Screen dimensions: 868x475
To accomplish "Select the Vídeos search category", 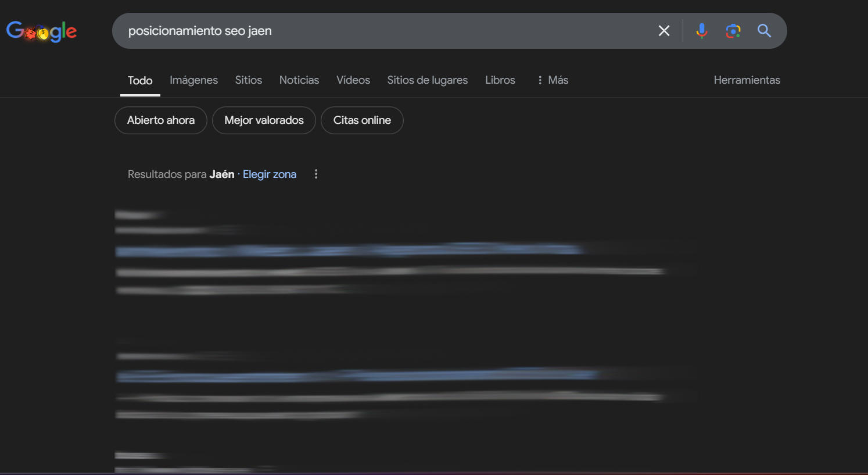I will tap(353, 80).
